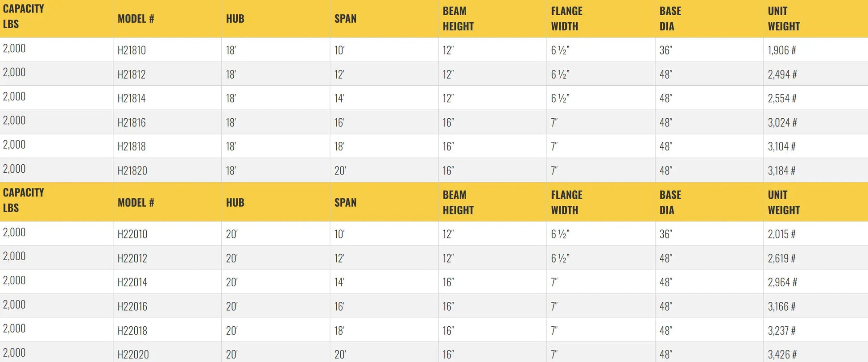
Task: Select the 2,964 # unit weight cell
Action: (782, 282)
